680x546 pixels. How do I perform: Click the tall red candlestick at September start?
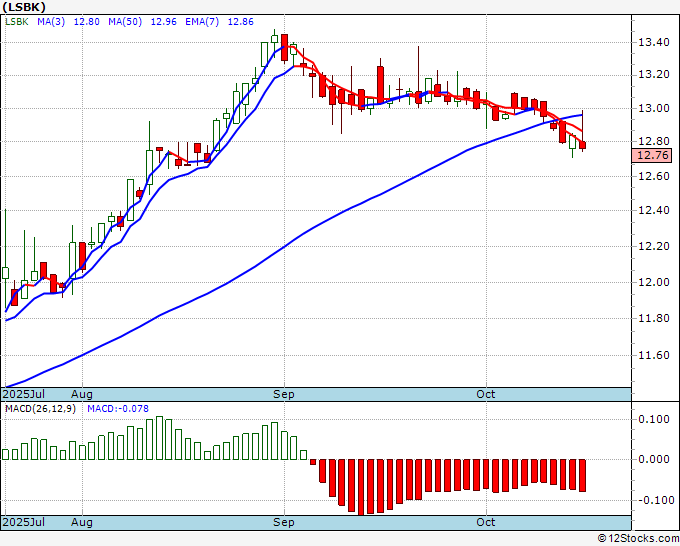[x=284, y=47]
